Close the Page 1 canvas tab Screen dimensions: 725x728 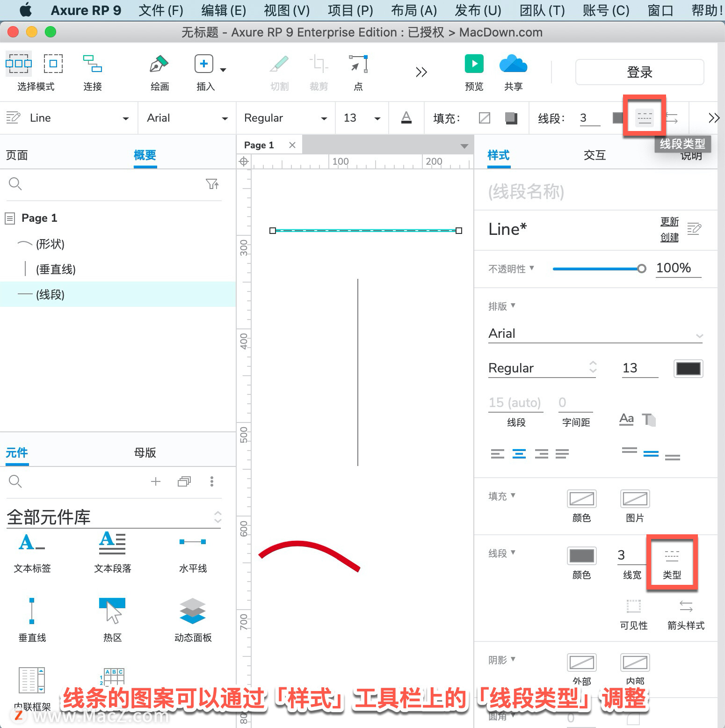click(292, 145)
